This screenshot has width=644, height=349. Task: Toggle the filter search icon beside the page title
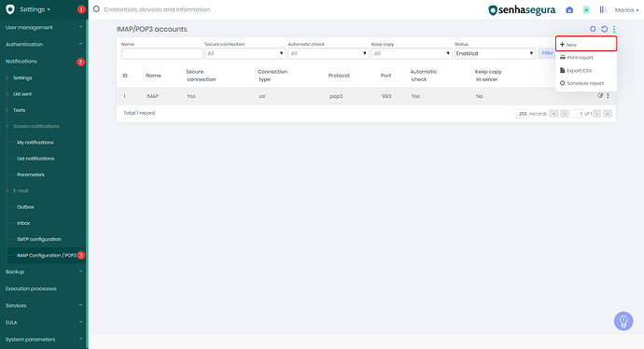(x=593, y=29)
